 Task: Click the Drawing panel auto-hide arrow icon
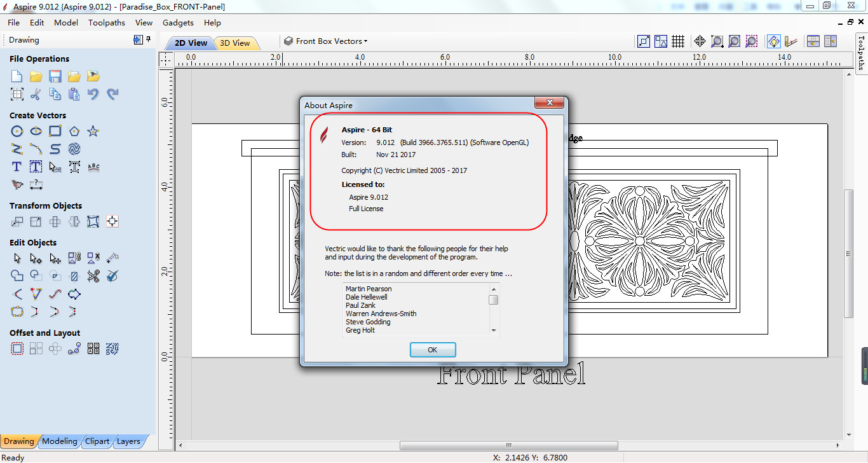138,39
